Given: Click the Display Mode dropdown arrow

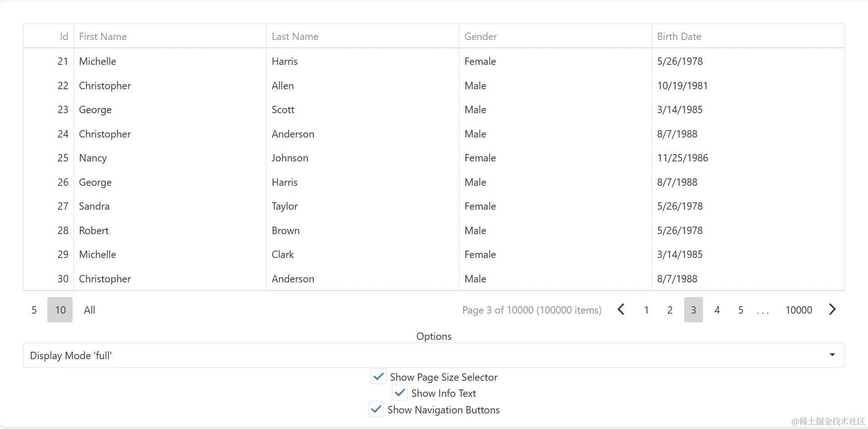Looking at the screenshot, I should [x=832, y=355].
